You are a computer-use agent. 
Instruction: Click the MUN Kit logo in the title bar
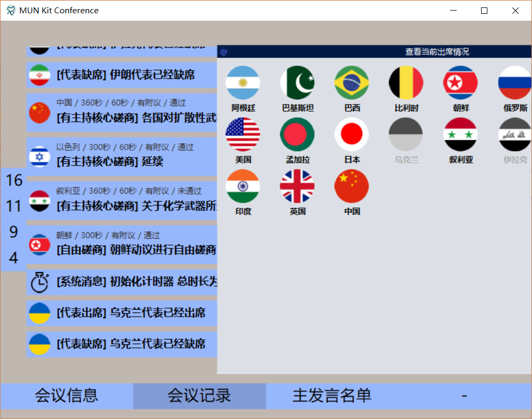pyautogui.click(x=10, y=10)
